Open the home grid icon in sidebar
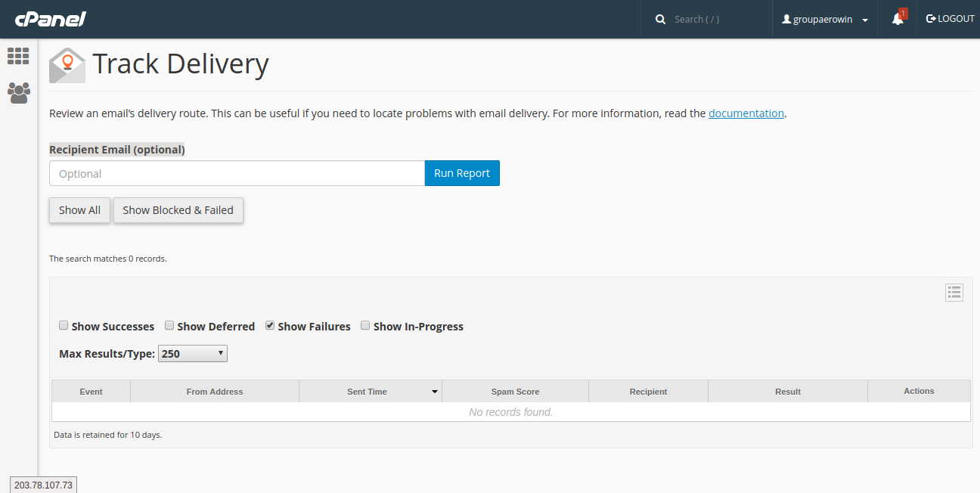 18,56
